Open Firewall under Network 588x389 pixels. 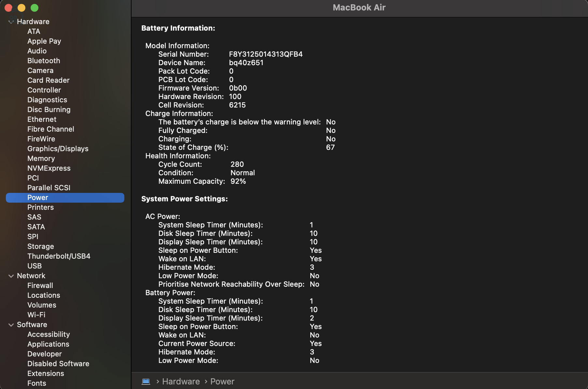tap(40, 286)
